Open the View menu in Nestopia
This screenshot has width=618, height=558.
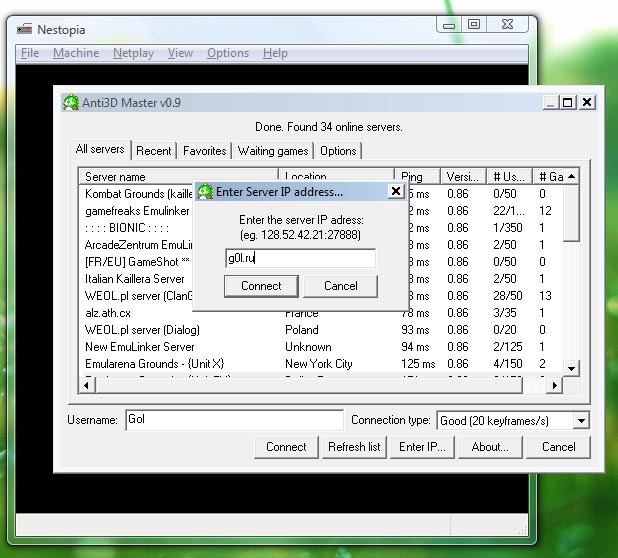point(180,53)
